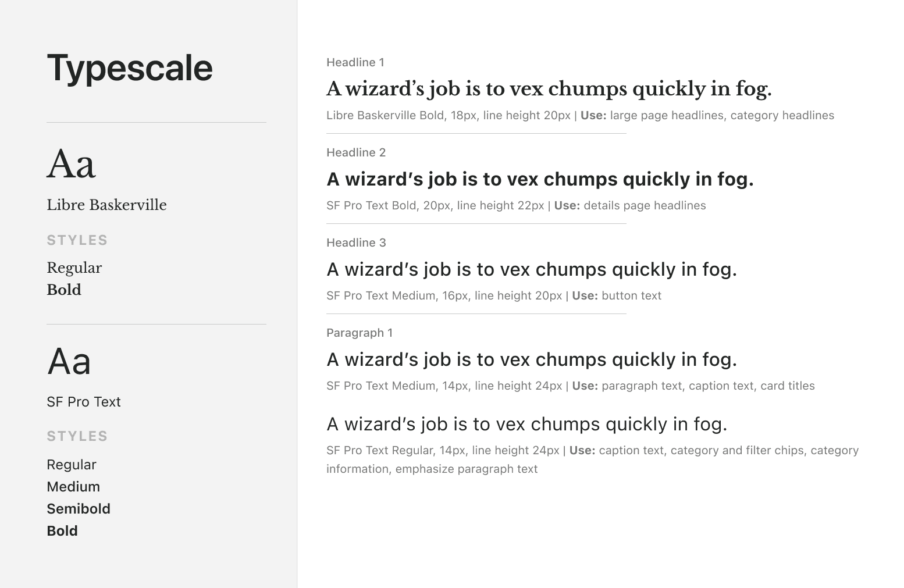This screenshot has width=904, height=588.
Task: Click the Headline 3 label
Action: click(x=356, y=243)
